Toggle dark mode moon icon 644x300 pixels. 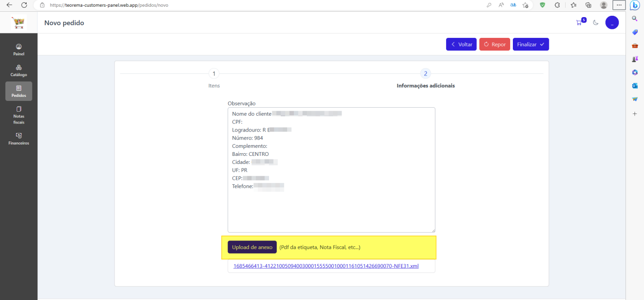click(x=596, y=23)
